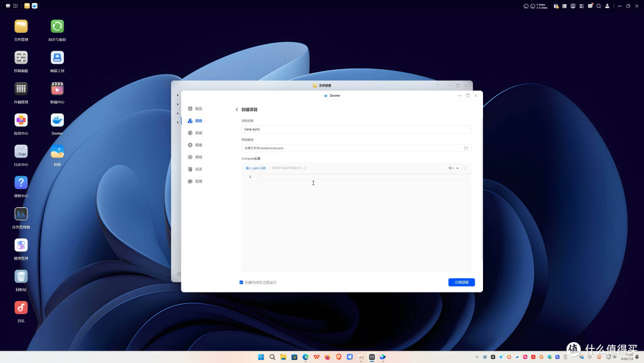Click the info icon right of 导入 dropdown
The width and height of the screenshot is (644, 363).
465,168
